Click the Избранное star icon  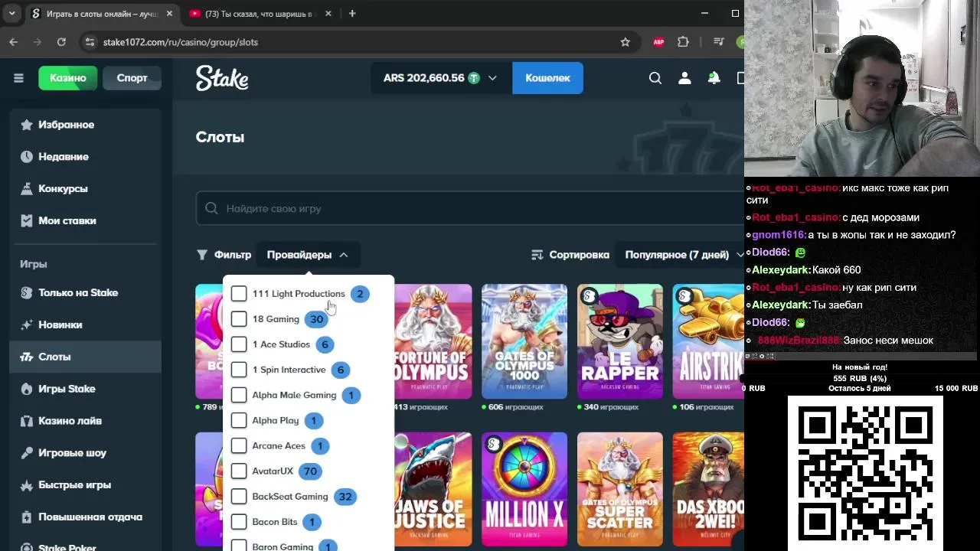click(27, 125)
